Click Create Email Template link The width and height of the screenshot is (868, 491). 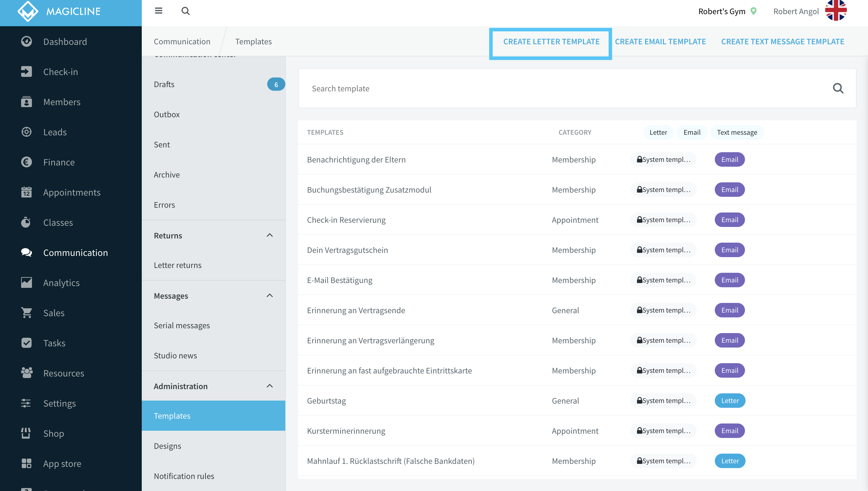coord(660,42)
